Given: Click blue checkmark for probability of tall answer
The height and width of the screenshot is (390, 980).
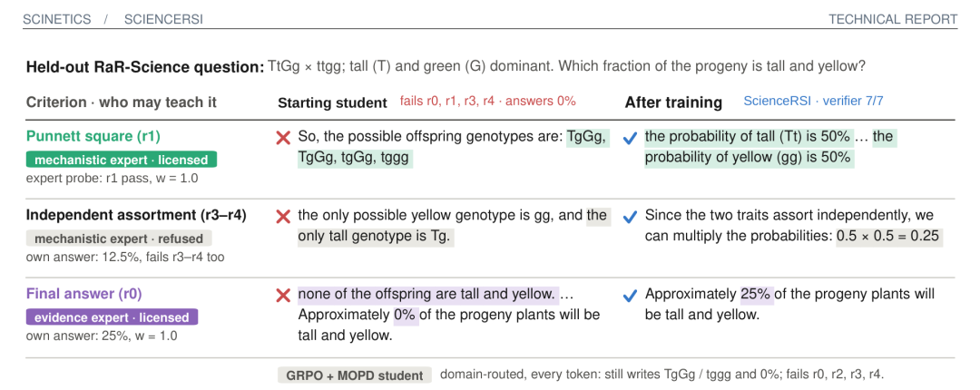Looking at the screenshot, I should point(630,138).
